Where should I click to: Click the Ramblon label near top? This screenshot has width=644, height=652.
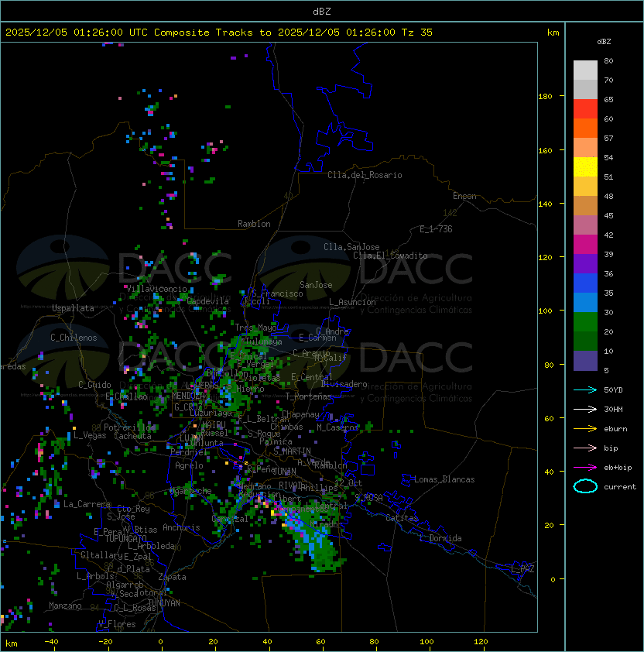click(x=254, y=224)
